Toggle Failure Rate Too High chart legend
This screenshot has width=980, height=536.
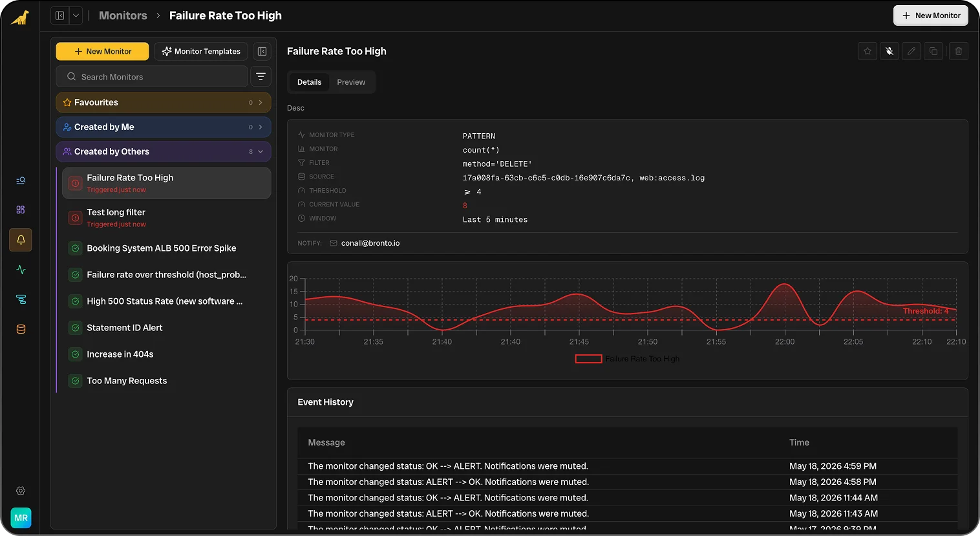click(627, 359)
